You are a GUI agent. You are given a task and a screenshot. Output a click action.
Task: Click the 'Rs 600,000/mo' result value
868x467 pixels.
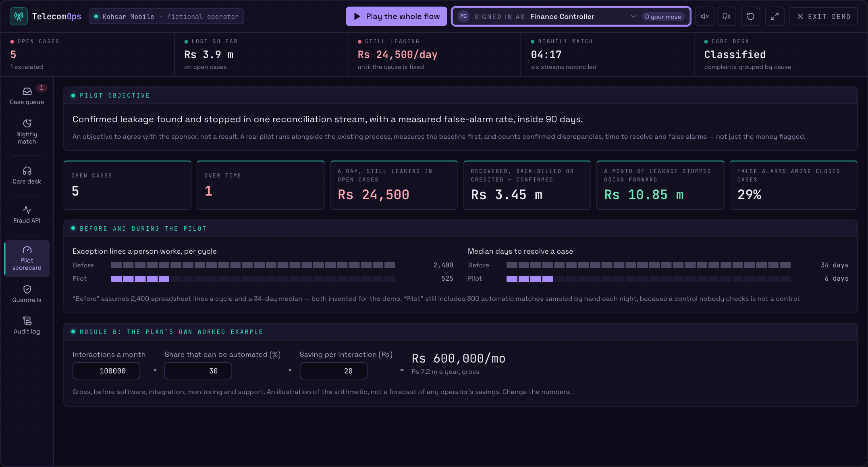pos(459,358)
